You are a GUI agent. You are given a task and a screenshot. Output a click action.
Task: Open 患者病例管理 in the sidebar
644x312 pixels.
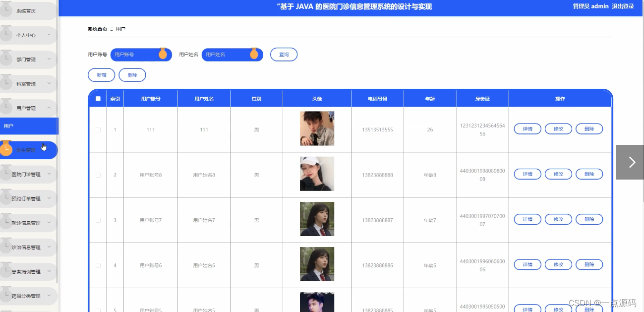click(x=29, y=271)
